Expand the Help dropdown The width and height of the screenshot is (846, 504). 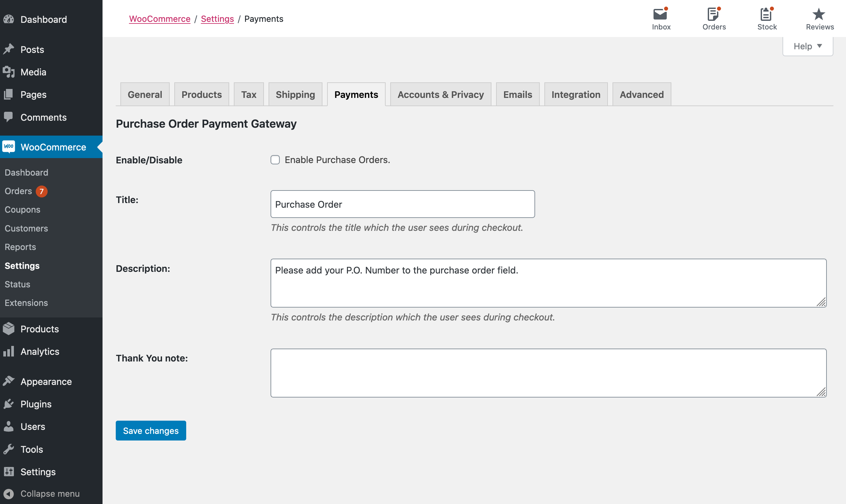[x=807, y=46]
